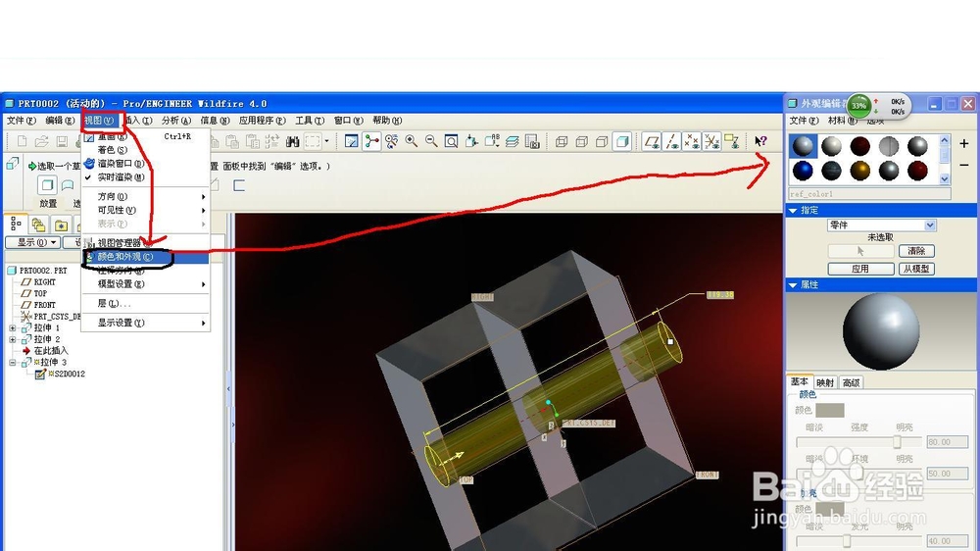Click the Orient mode toolbar icon

392,142
